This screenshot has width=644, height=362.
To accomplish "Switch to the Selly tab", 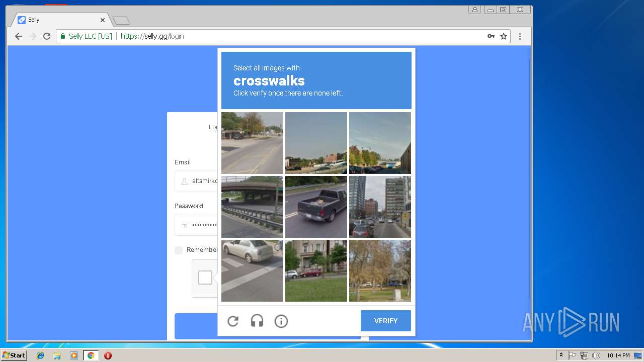I will click(60, 20).
